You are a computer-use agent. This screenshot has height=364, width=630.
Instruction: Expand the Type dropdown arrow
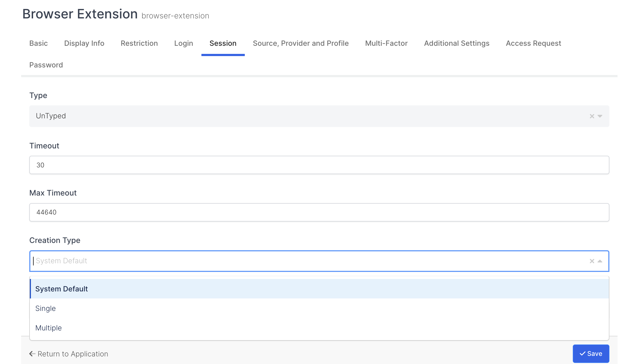(x=600, y=116)
